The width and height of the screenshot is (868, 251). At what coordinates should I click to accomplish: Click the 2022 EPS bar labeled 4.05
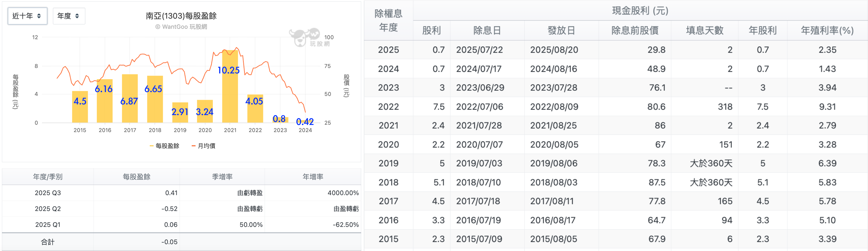click(x=255, y=108)
